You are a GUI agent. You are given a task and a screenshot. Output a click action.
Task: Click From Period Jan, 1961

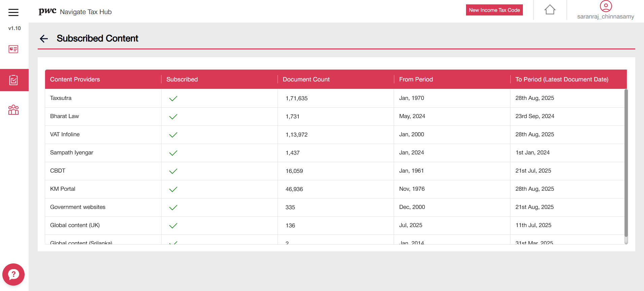(x=412, y=171)
